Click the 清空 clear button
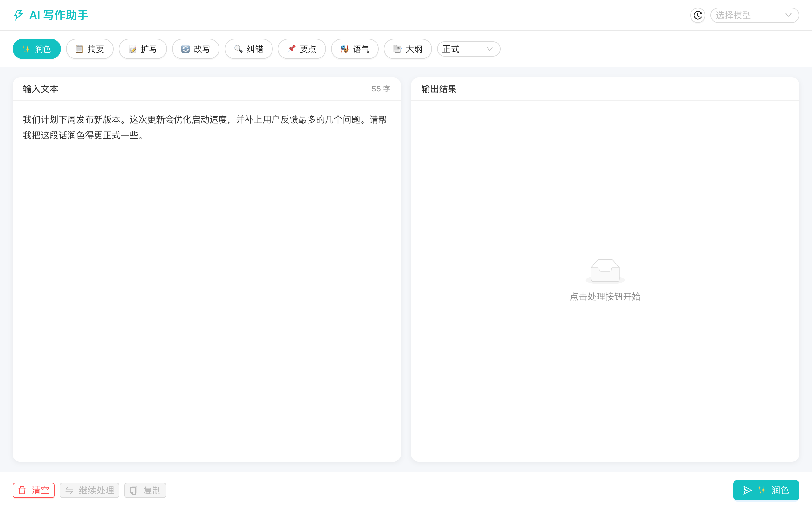The width and height of the screenshot is (812, 508). (x=34, y=490)
